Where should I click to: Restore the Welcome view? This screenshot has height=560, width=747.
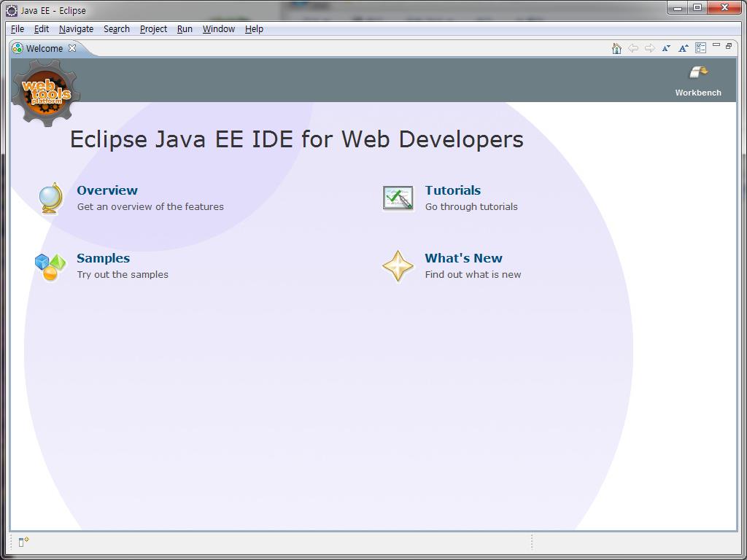click(729, 46)
